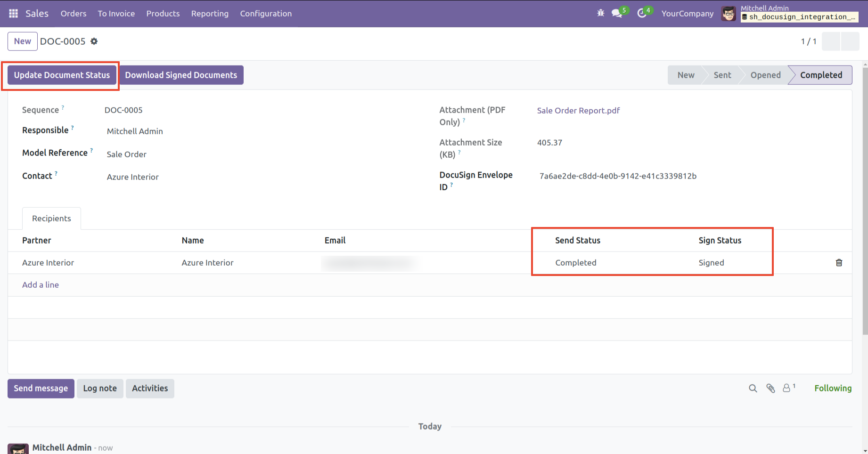Open the activities clock icon
Viewport: 868px width, 454px height.
point(642,13)
